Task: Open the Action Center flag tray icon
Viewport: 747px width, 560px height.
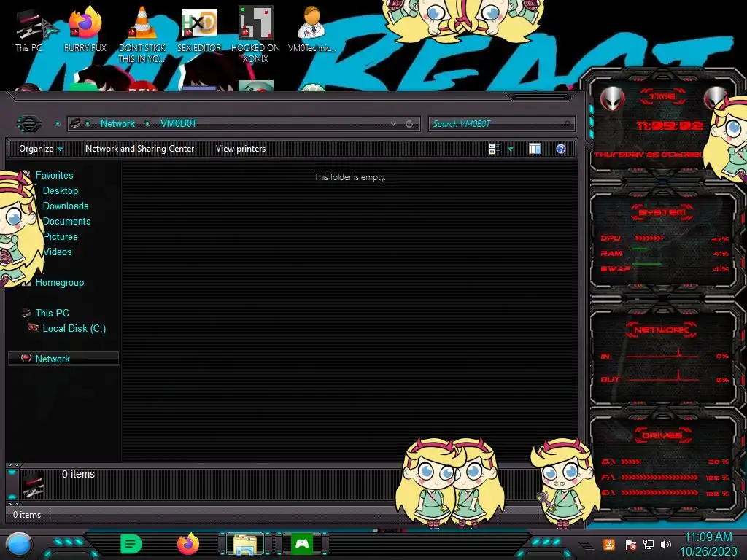Action: [x=630, y=544]
